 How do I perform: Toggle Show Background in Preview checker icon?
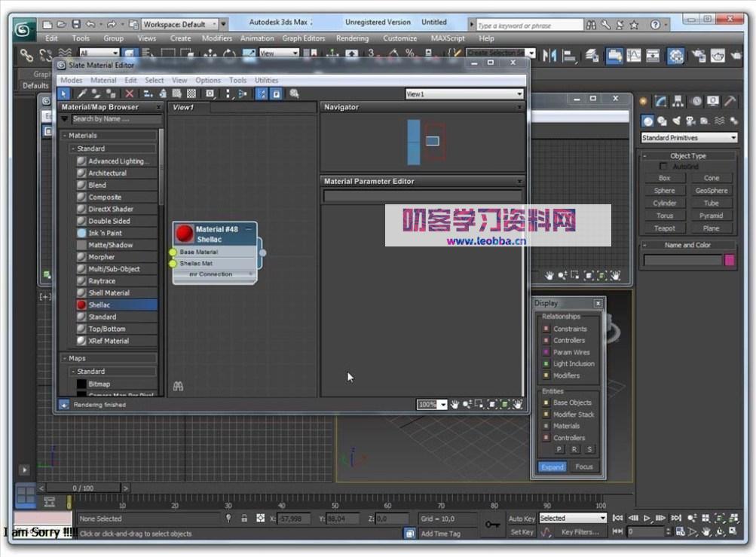pyautogui.click(x=191, y=93)
